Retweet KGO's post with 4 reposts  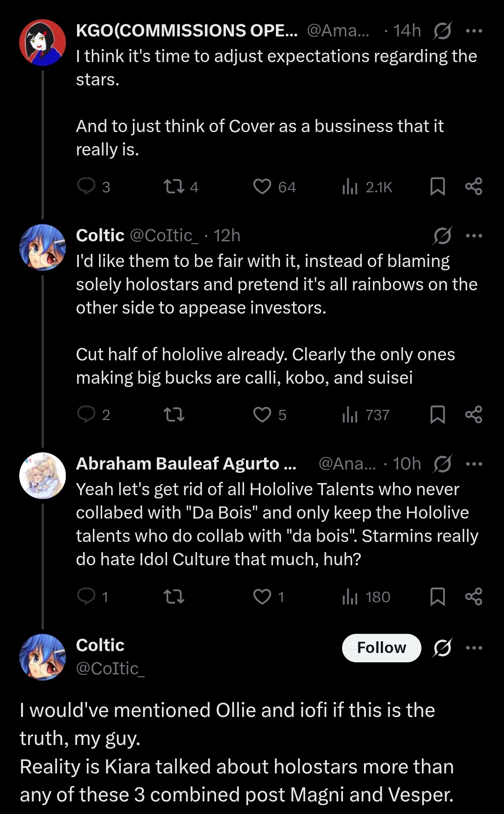[174, 187]
